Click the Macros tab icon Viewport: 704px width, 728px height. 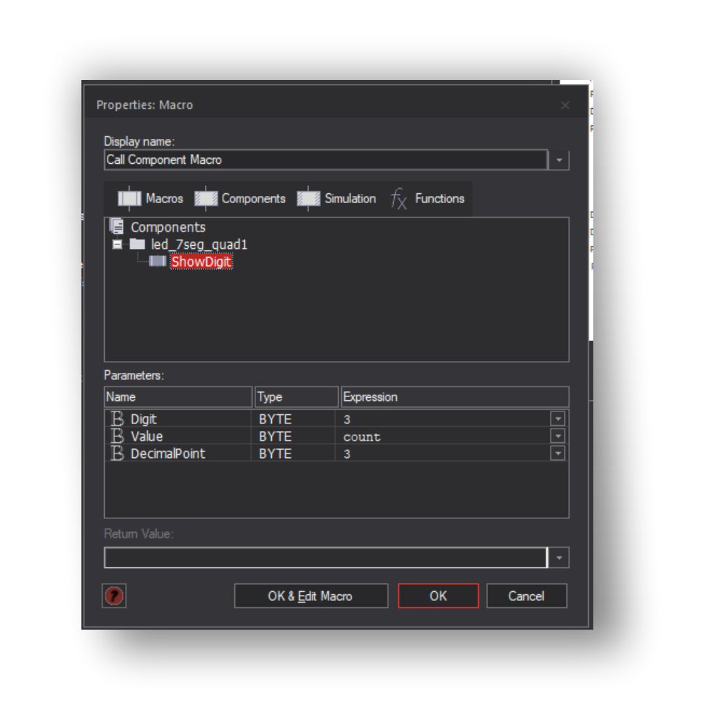click(x=130, y=199)
